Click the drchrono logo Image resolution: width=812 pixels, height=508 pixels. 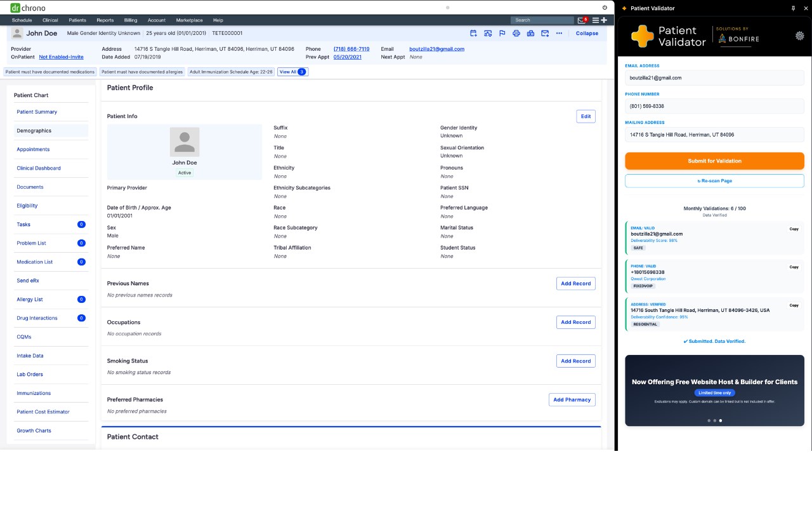(28, 8)
